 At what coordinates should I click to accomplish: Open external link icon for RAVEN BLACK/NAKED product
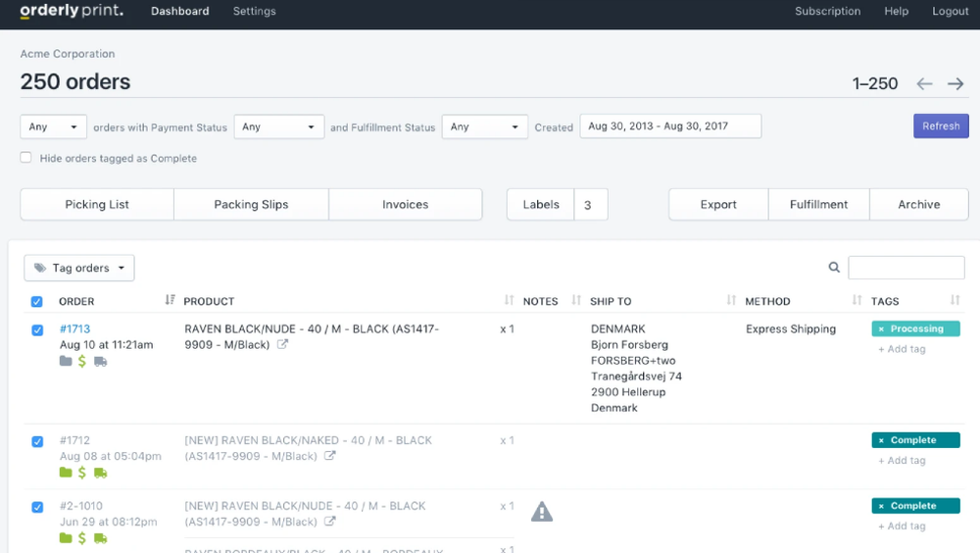pyautogui.click(x=330, y=455)
